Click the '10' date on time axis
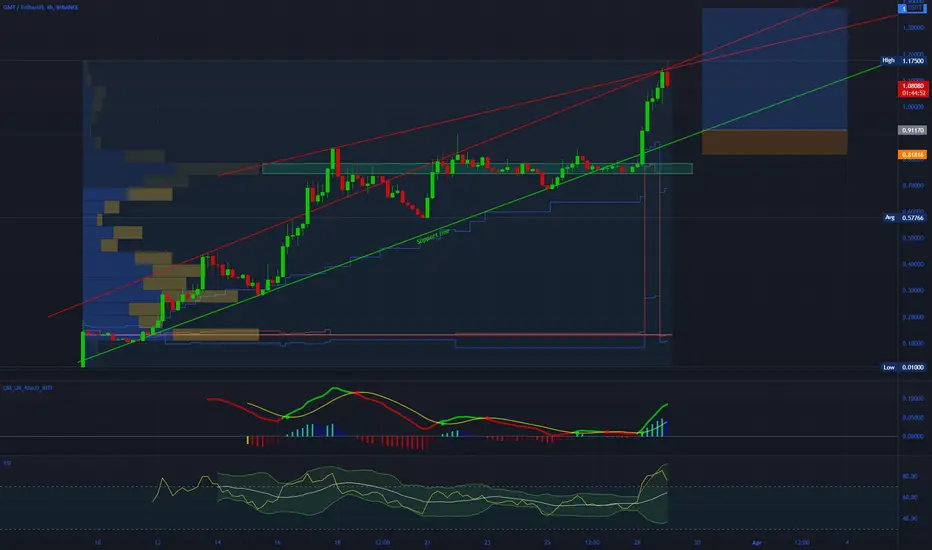The height and width of the screenshot is (550, 932). [97, 542]
